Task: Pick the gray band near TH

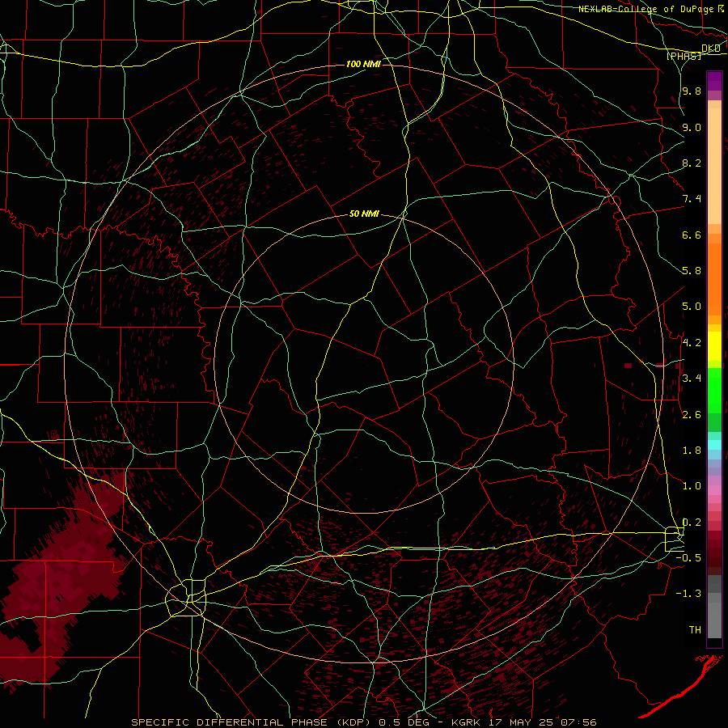Action: 714,620
